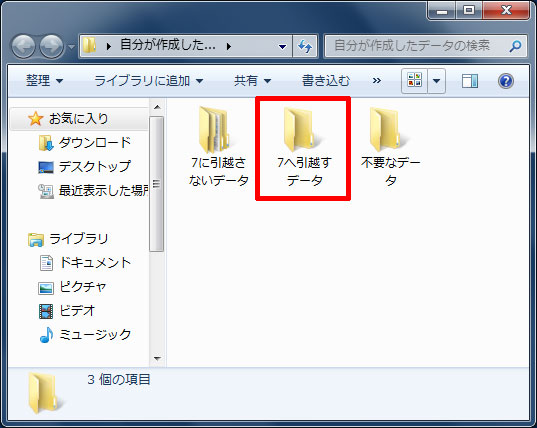
Task: Click the magnifier search icon
Action: click(x=515, y=46)
